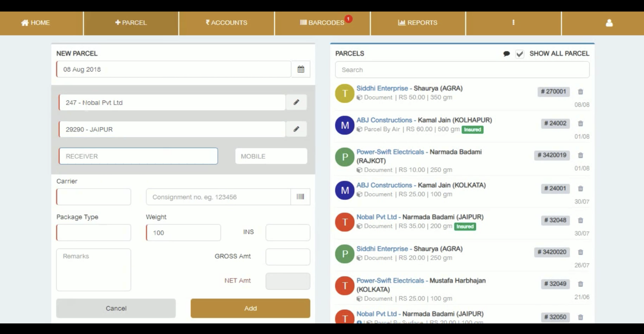
Task: Open the calendar date picker
Action: click(x=301, y=69)
